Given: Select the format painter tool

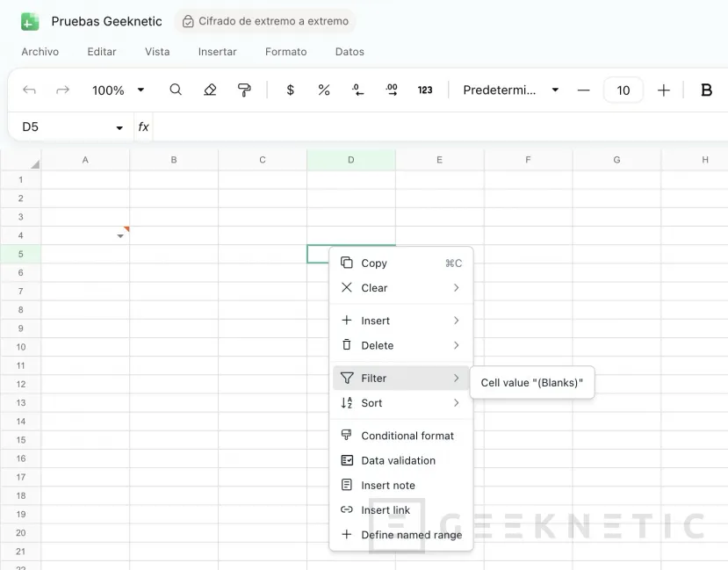Looking at the screenshot, I should tap(246, 90).
